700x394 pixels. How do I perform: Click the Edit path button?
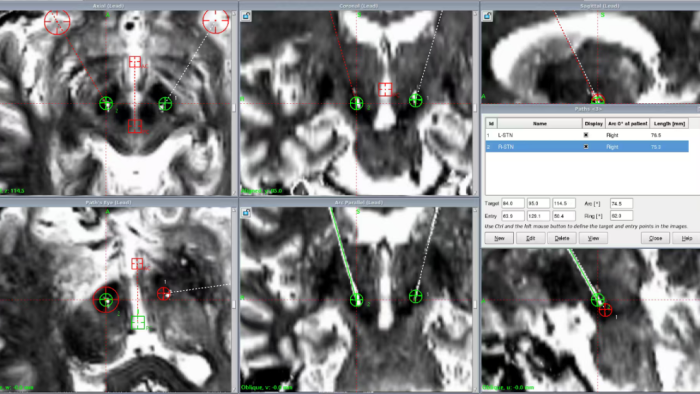point(530,238)
